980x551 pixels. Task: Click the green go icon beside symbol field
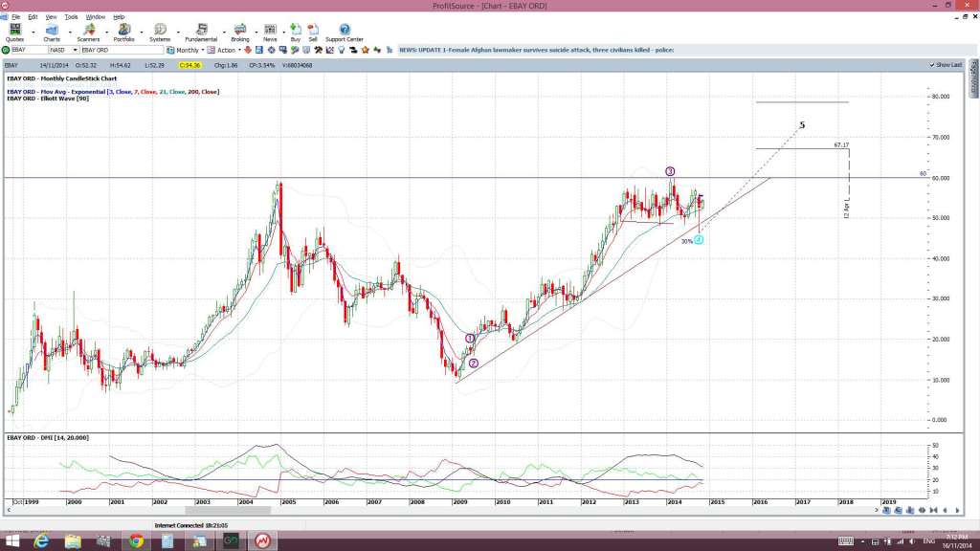[6, 50]
